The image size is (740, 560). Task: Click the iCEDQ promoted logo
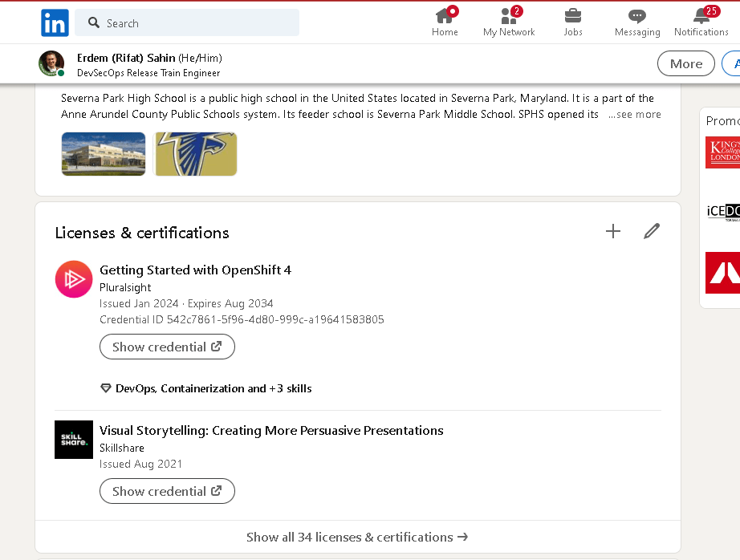[x=723, y=211]
